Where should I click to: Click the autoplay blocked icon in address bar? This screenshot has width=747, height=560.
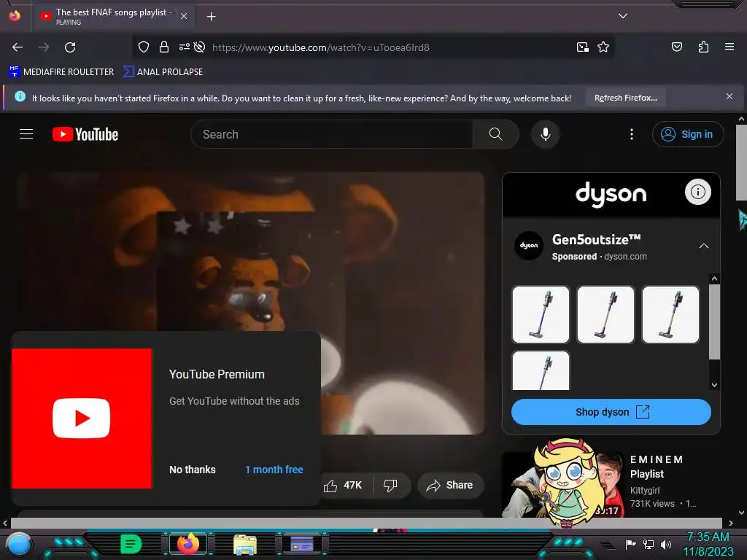[200, 47]
